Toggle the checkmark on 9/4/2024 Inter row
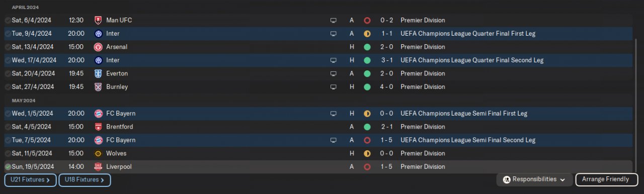 pyautogui.click(x=8, y=34)
